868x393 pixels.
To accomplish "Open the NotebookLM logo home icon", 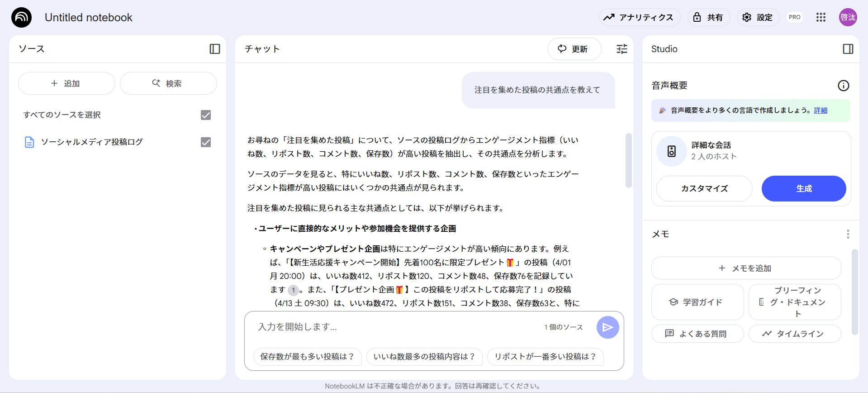I will 21,18.
